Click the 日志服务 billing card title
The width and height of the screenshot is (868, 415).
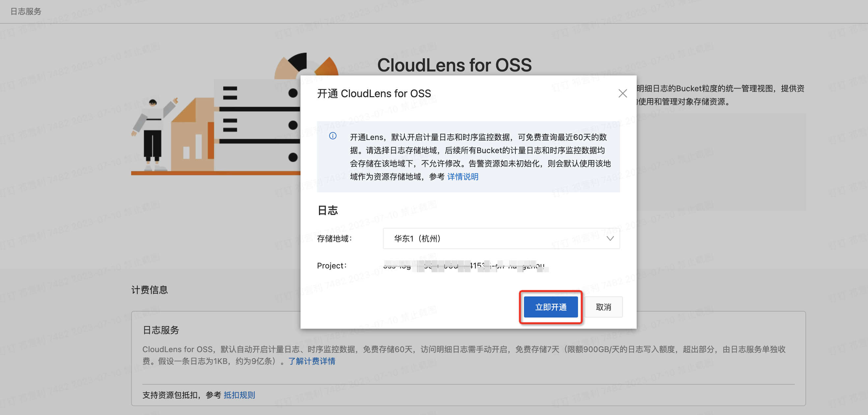(x=161, y=330)
